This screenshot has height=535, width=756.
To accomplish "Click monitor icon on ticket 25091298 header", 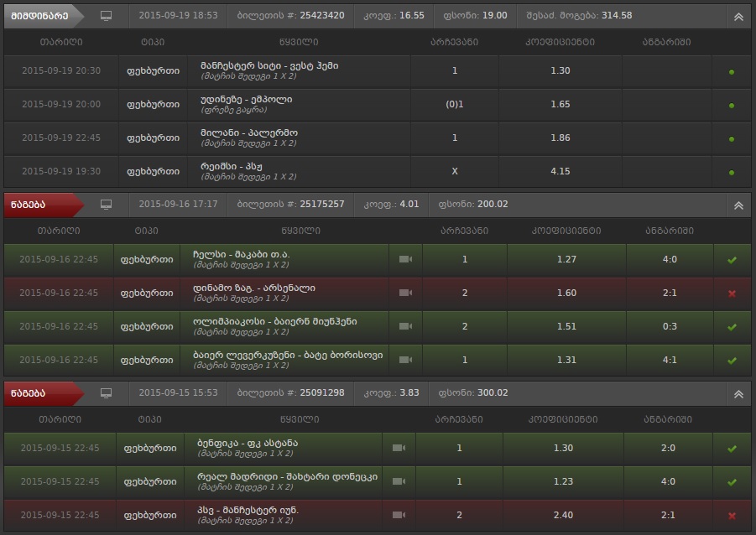I will 106,393.
